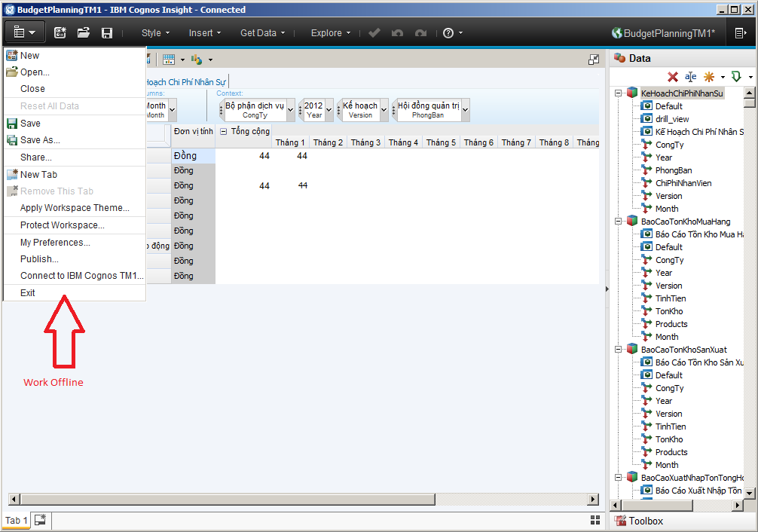The width and height of the screenshot is (758, 532).
Task: Collapse the Tổng cộng column group
Action: click(223, 131)
